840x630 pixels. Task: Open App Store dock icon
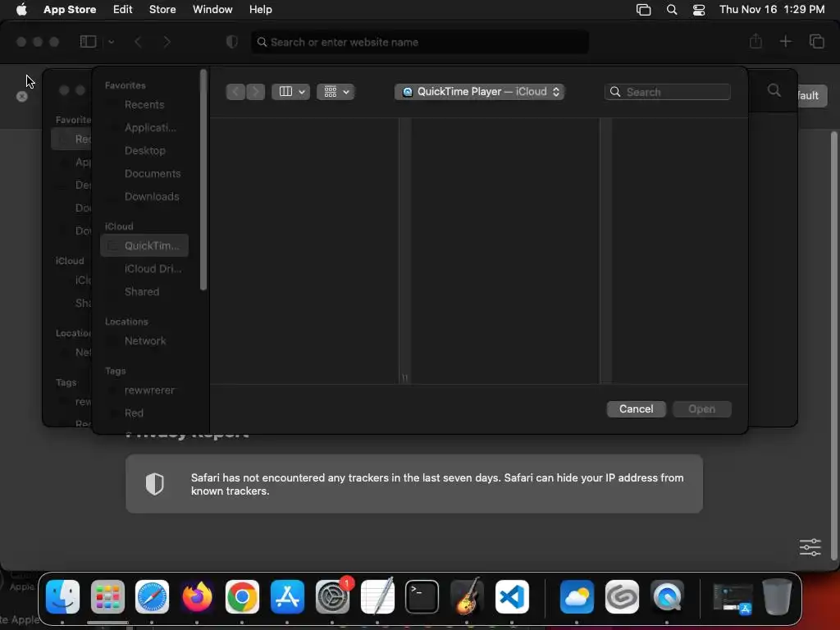[287, 596]
